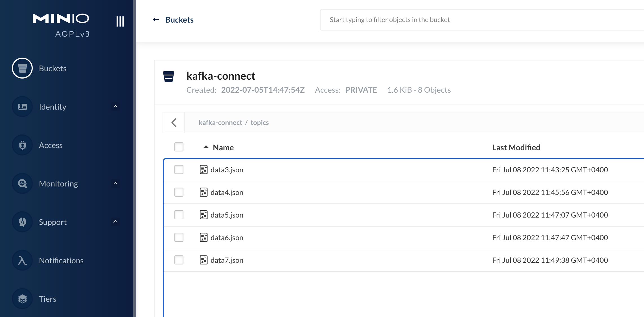Open the data5.json object

tap(227, 215)
